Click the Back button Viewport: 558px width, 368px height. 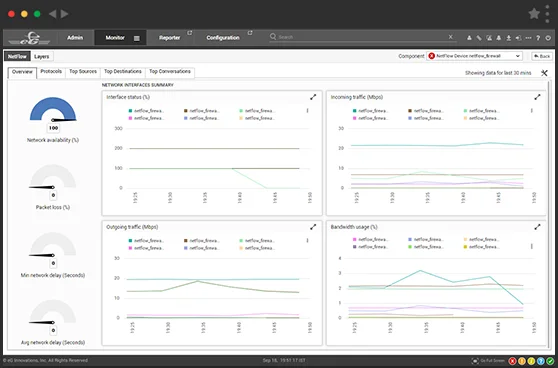[542, 56]
